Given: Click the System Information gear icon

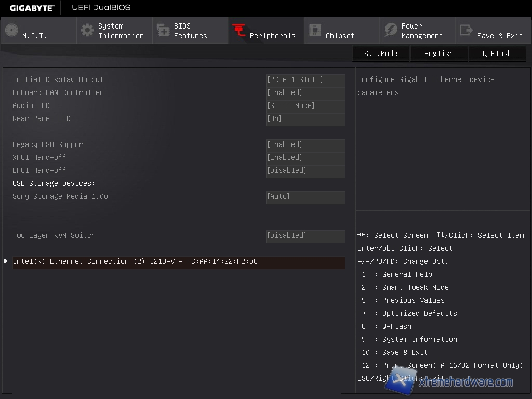Looking at the screenshot, I should click(x=87, y=30).
